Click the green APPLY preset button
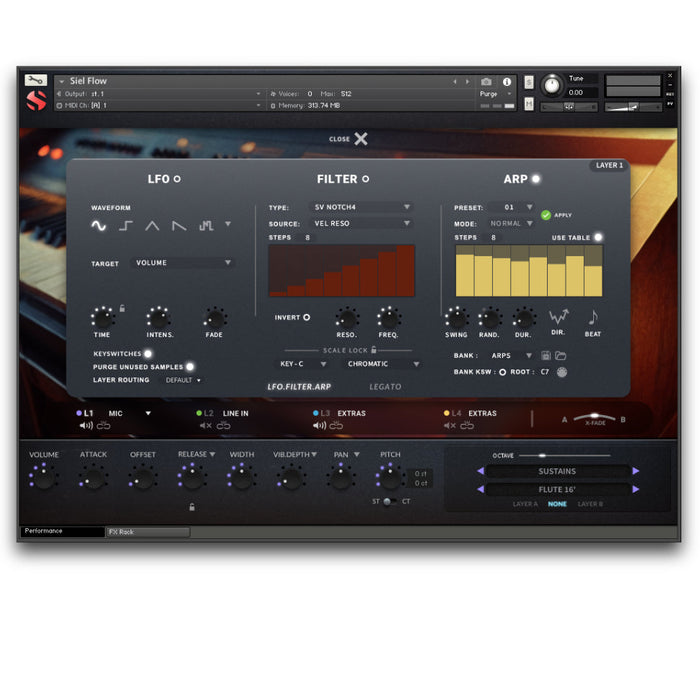 546,214
